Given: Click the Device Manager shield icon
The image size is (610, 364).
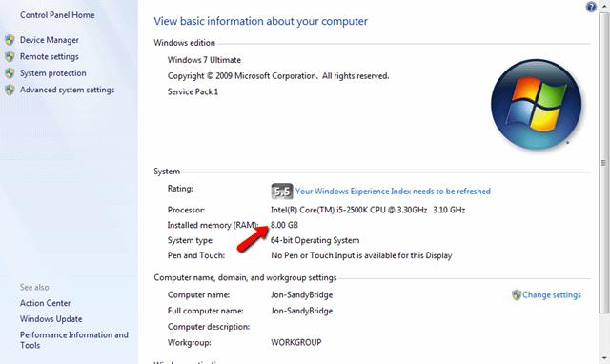Looking at the screenshot, I should (x=10, y=40).
